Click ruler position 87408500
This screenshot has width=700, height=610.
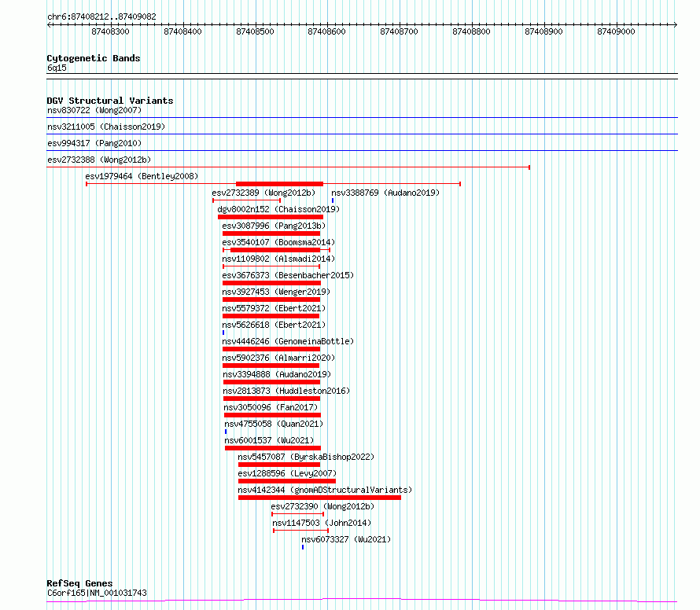click(255, 31)
